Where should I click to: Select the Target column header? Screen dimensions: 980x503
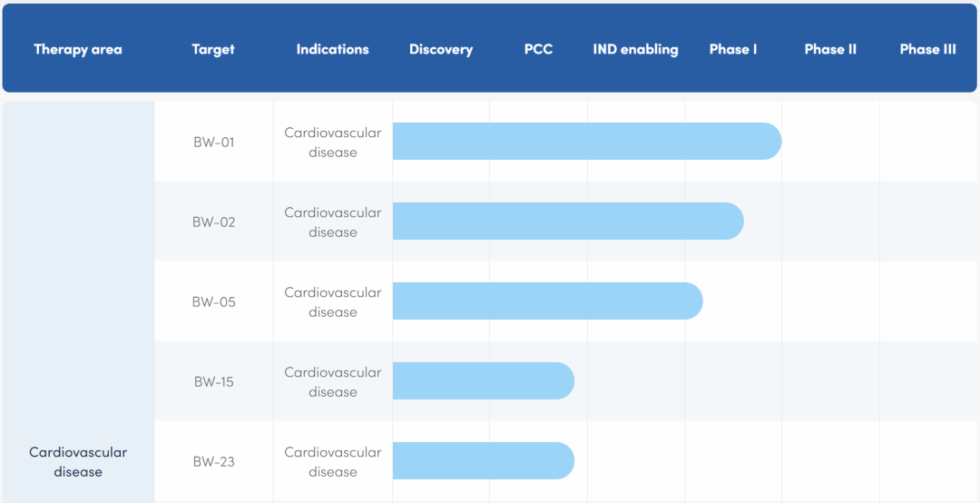click(213, 49)
